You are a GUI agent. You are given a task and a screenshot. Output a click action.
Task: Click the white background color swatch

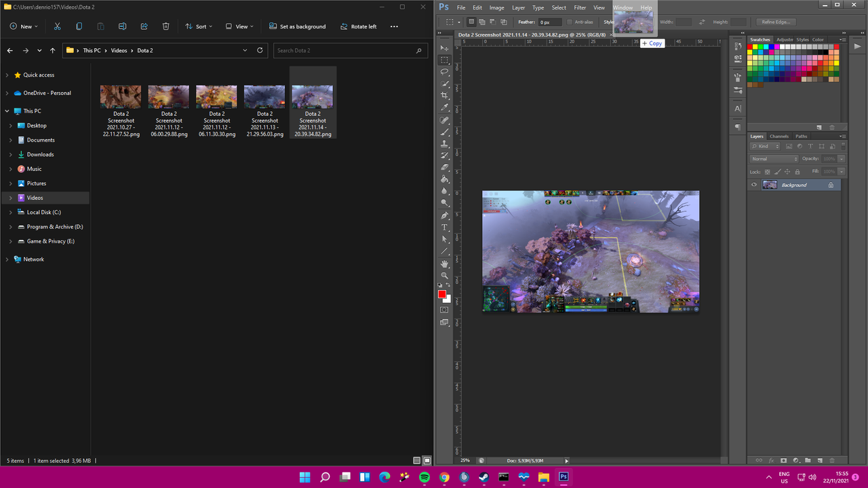pos(448,299)
